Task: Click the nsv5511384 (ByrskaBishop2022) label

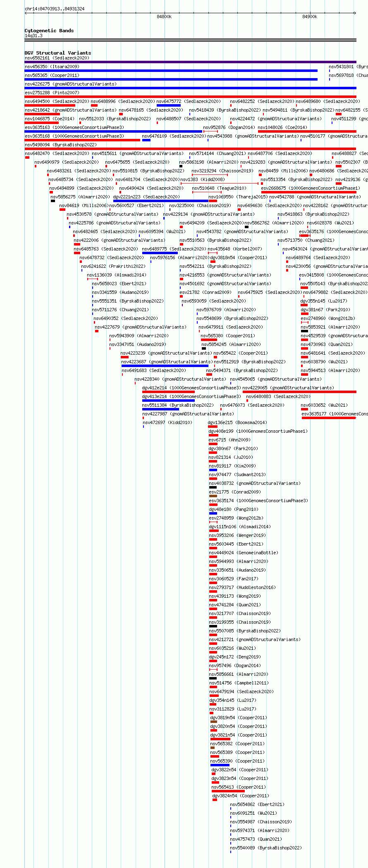Action: point(178,405)
